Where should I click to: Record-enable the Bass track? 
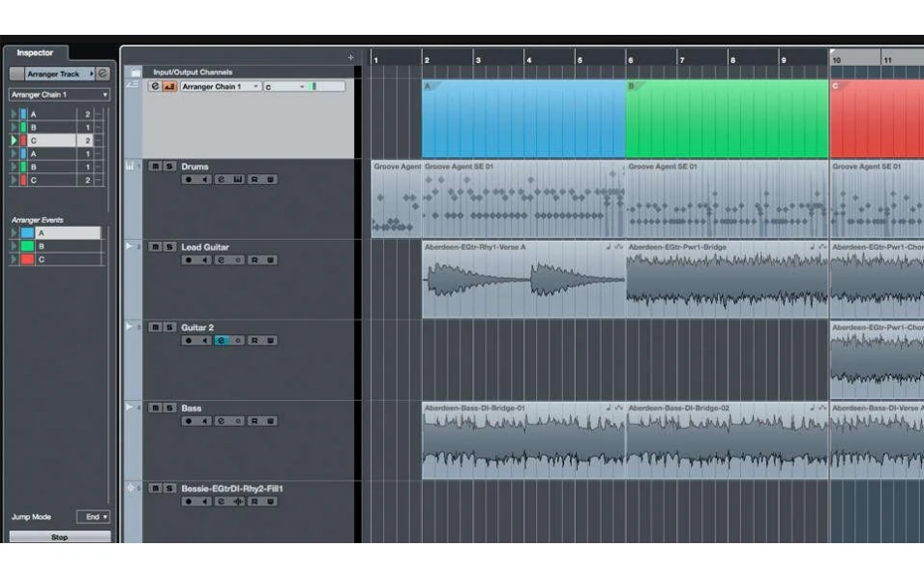(x=189, y=421)
